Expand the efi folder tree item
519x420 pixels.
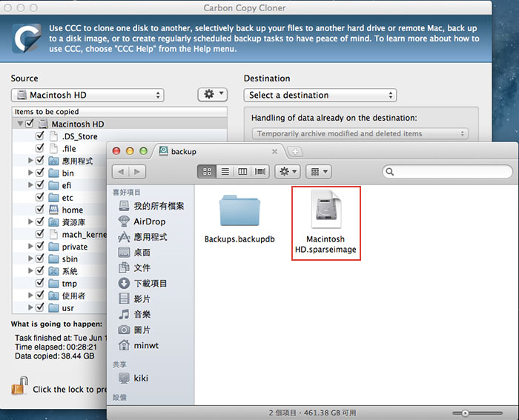tap(30, 185)
